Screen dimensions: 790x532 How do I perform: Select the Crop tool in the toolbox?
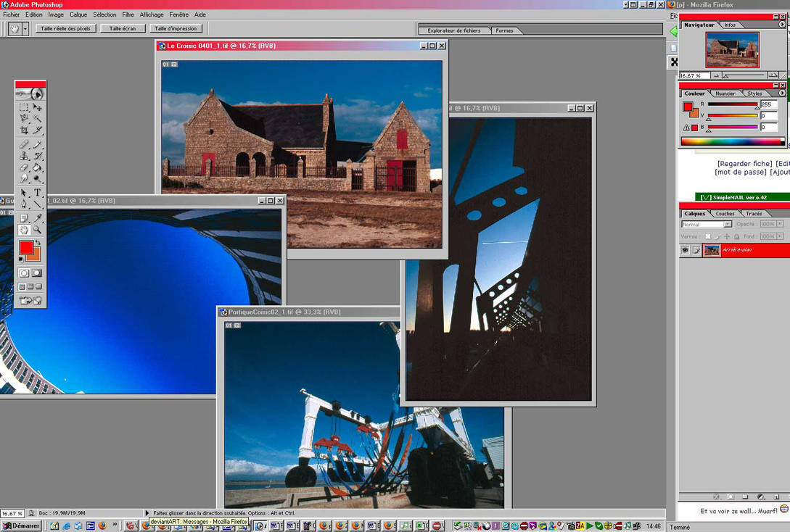[x=24, y=130]
